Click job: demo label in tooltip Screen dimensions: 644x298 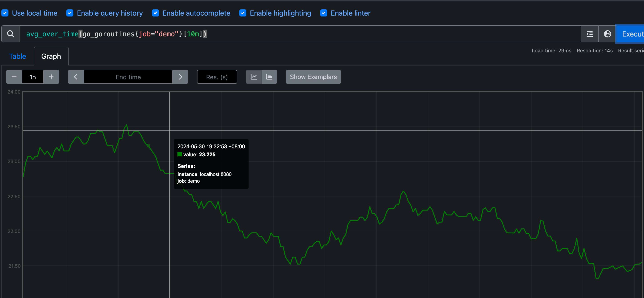click(189, 181)
